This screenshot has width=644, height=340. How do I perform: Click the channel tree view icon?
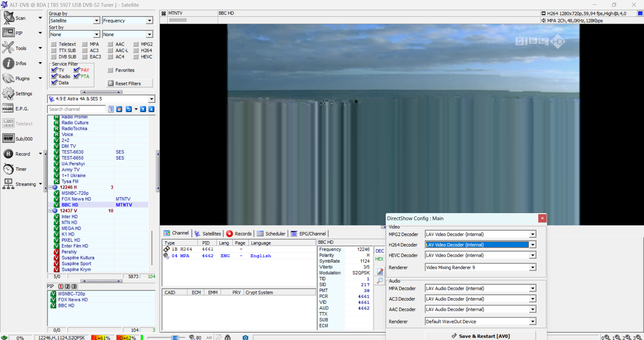click(x=111, y=109)
